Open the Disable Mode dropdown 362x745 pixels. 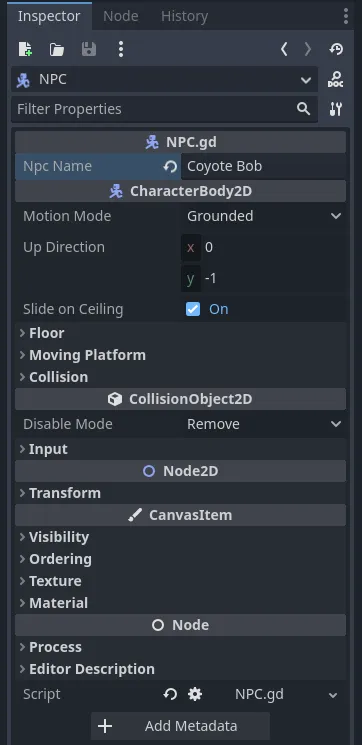264,424
